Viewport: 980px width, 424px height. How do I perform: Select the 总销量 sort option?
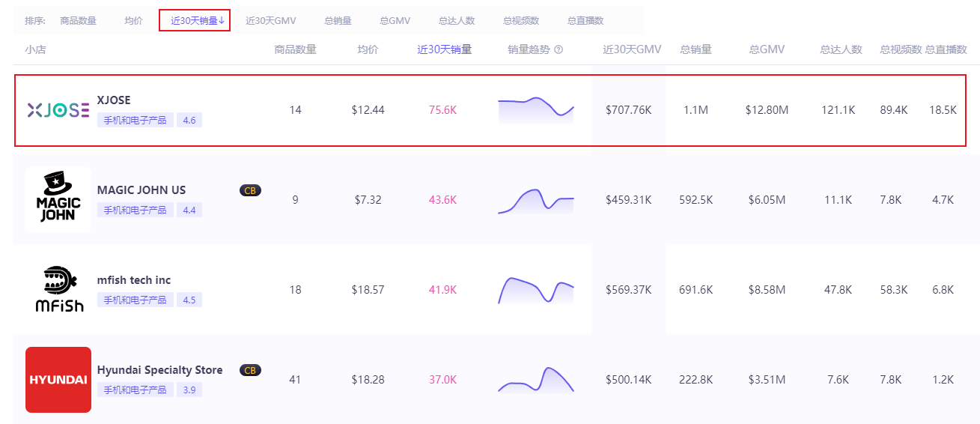tap(338, 21)
